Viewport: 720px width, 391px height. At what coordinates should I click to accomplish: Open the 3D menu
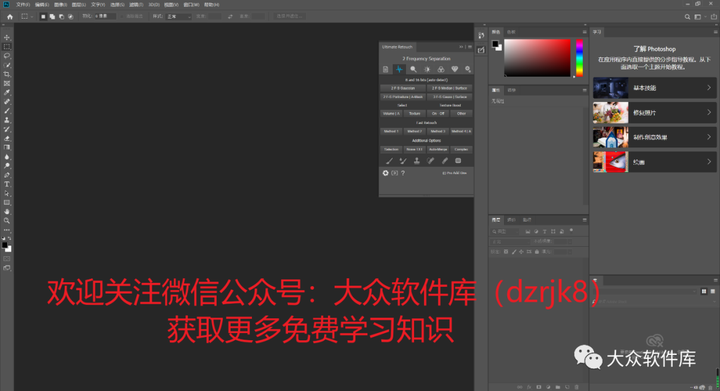[154, 5]
